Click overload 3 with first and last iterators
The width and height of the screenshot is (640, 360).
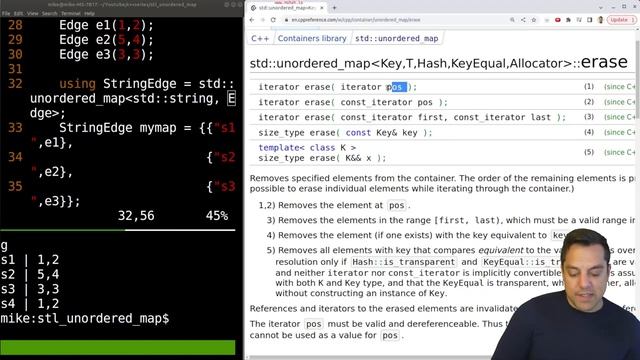(x=412, y=117)
